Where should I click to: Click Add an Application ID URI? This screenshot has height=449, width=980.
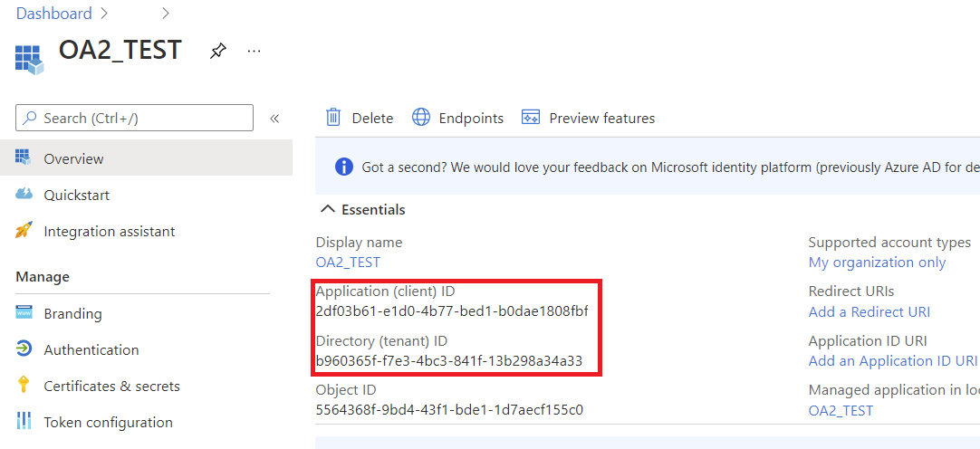pyautogui.click(x=892, y=360)
